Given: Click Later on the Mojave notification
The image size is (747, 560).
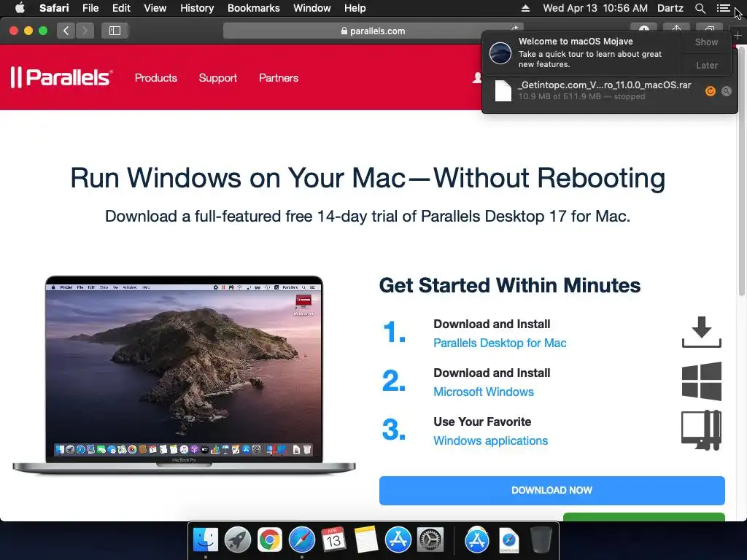Looking at the screenshot, I should 706,65.
